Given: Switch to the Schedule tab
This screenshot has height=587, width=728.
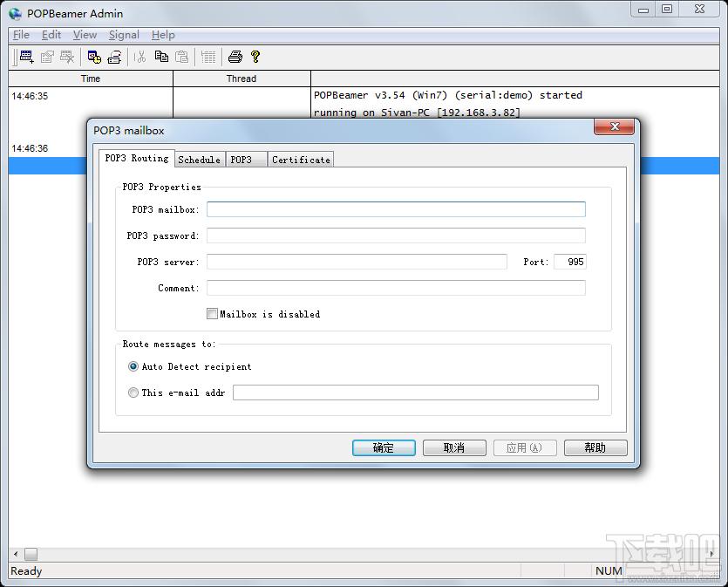Looking at the screenshot, I should [200, 160].
